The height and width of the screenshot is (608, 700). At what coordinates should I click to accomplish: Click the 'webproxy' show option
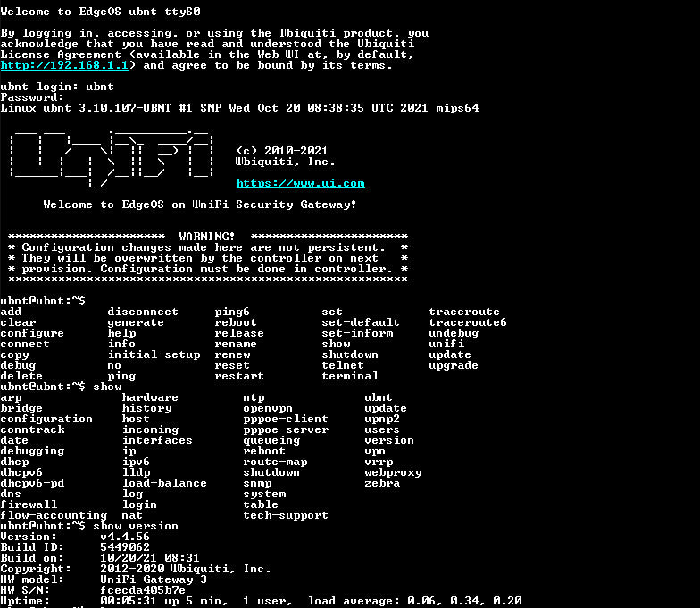point(393,473)
